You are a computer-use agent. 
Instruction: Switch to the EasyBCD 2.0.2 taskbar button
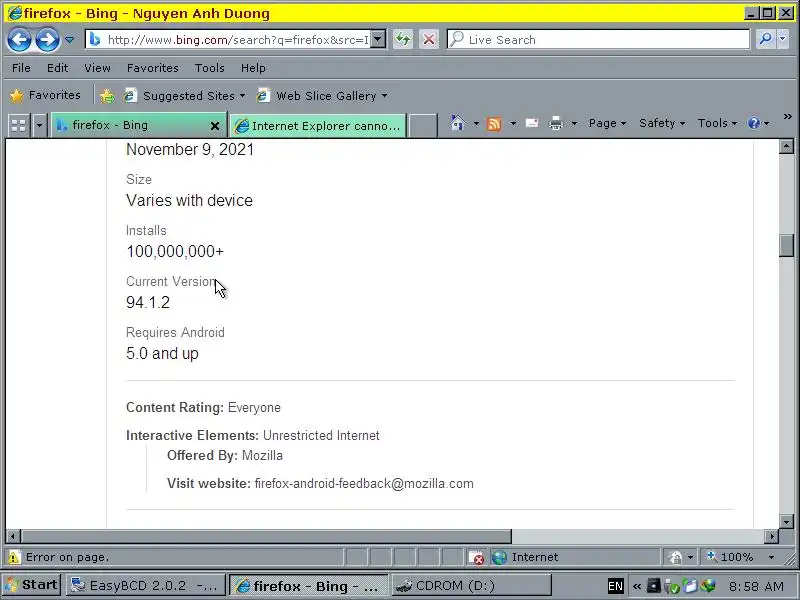(145, 586)
